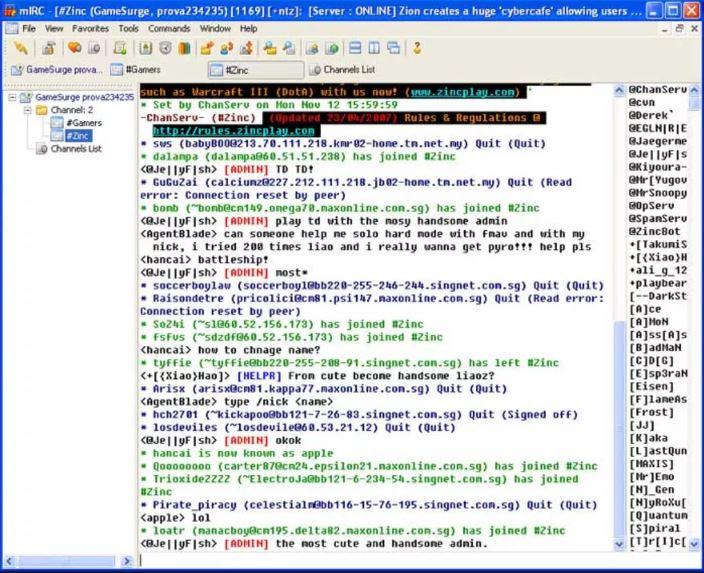Click the chat vertical scrollbar thumb
704x573 pixels.
619,429
